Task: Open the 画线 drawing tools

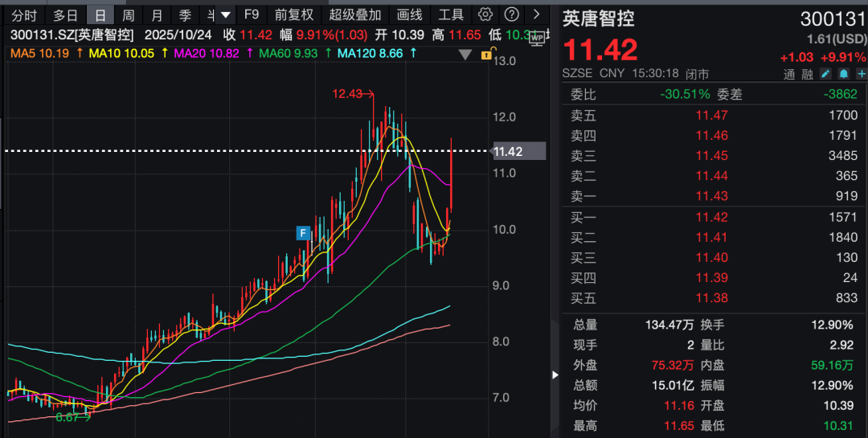Action: pos(409,14)
